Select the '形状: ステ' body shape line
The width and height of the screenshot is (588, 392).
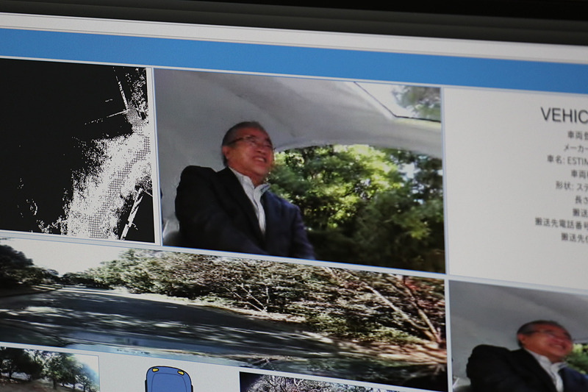[x=572, y=186]
